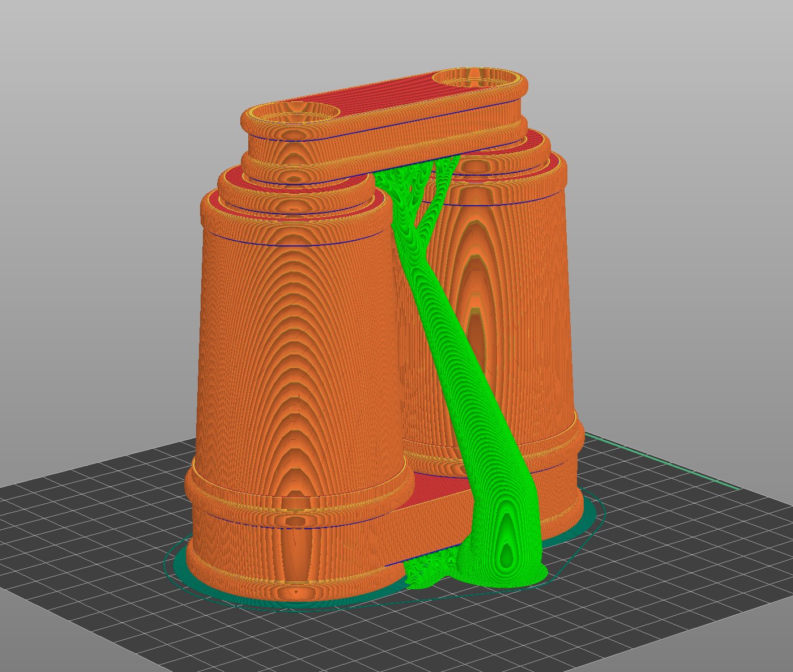This screenshot has height=672, width=793.
Task: Click the right eyepiece hole on top
Action: [477, 79]
